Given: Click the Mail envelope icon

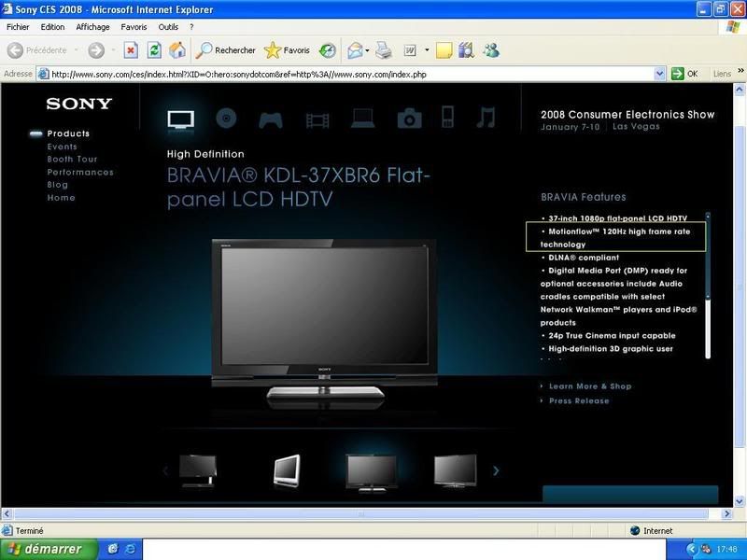Looking at the screenshot, I should 355,50.
